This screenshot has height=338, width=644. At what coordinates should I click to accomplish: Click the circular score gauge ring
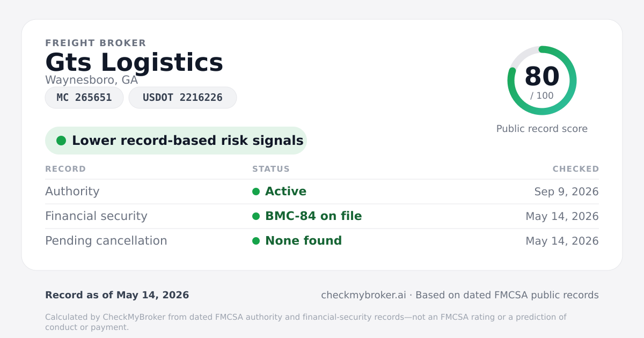[542, 80]
